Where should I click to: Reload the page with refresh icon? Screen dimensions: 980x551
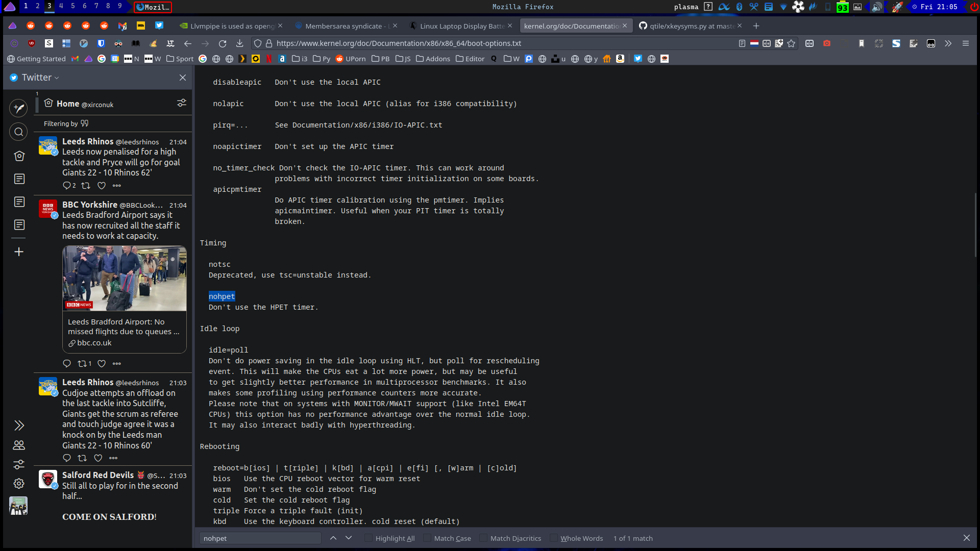coord(223,43)
